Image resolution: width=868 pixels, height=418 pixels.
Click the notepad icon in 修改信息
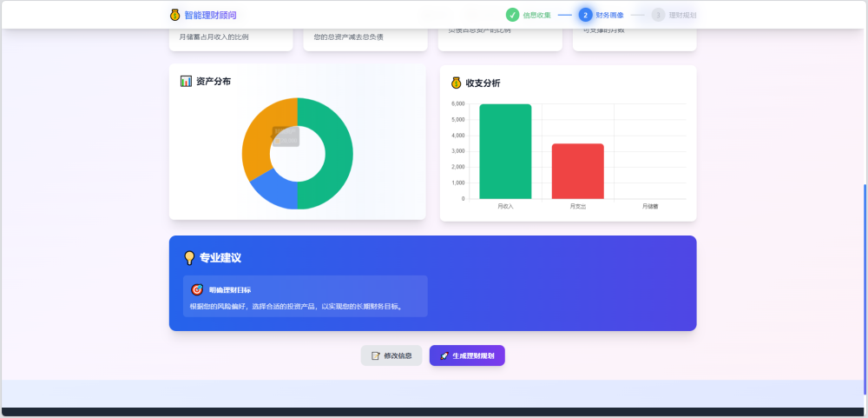coord(376,356)
